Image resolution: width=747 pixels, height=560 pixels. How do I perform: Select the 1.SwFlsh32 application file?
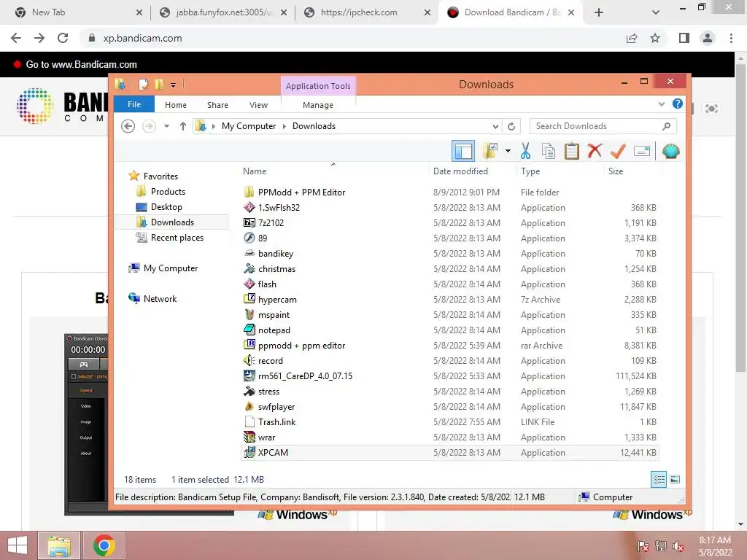point(449,208)
